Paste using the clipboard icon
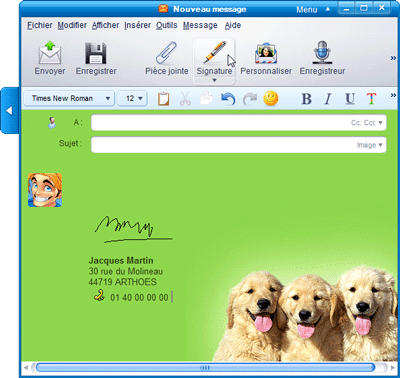This screenshot has height=378, width=400. coord(163,99)
